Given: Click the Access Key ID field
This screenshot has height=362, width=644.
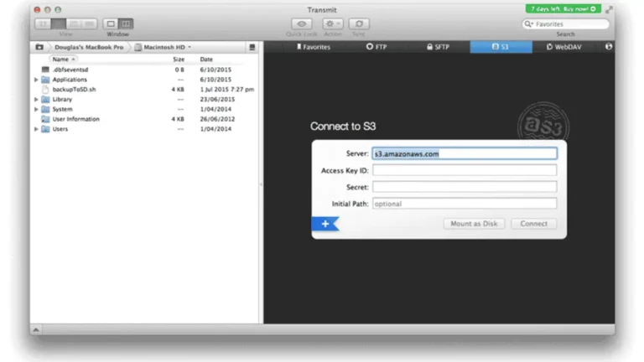Looking at the screenshot, I should pos(465,170).
